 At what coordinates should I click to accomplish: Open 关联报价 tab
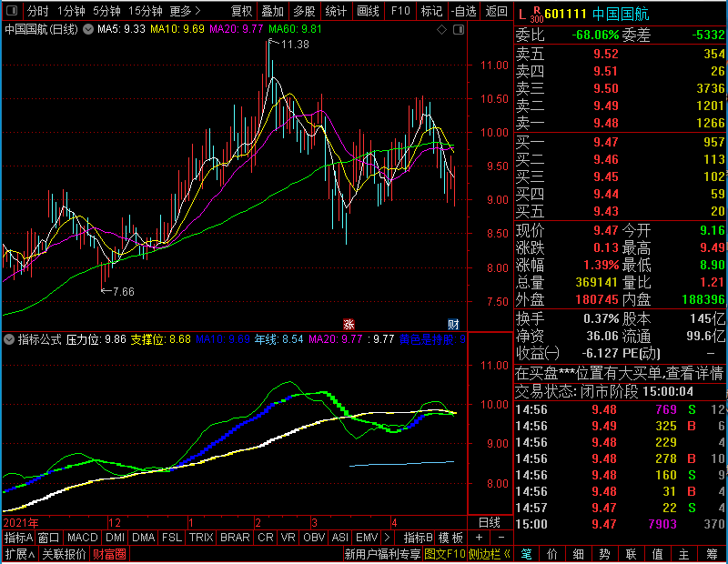(x=64, y=554)
